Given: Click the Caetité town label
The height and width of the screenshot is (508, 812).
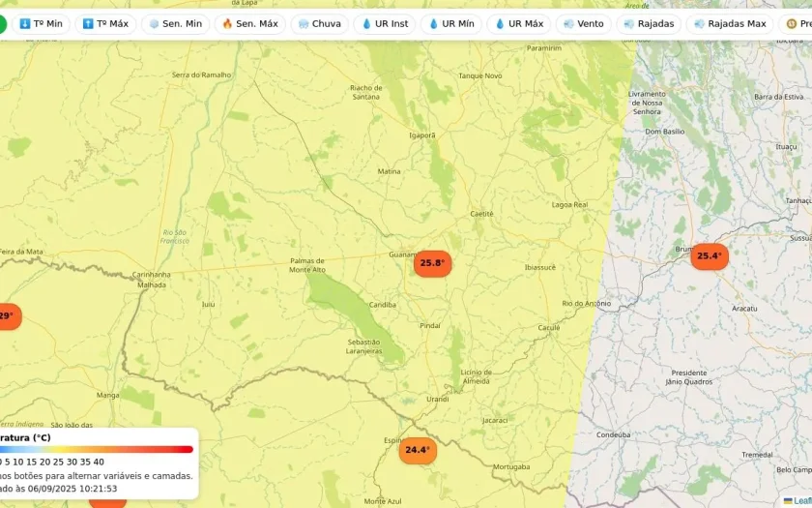Looking at the screenshot, I should 481,214.
